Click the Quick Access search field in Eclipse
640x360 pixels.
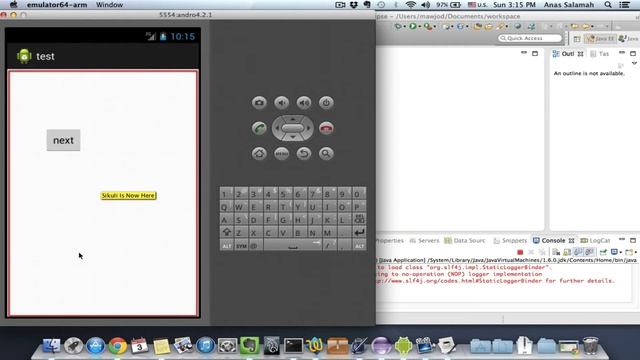(530, 38)
